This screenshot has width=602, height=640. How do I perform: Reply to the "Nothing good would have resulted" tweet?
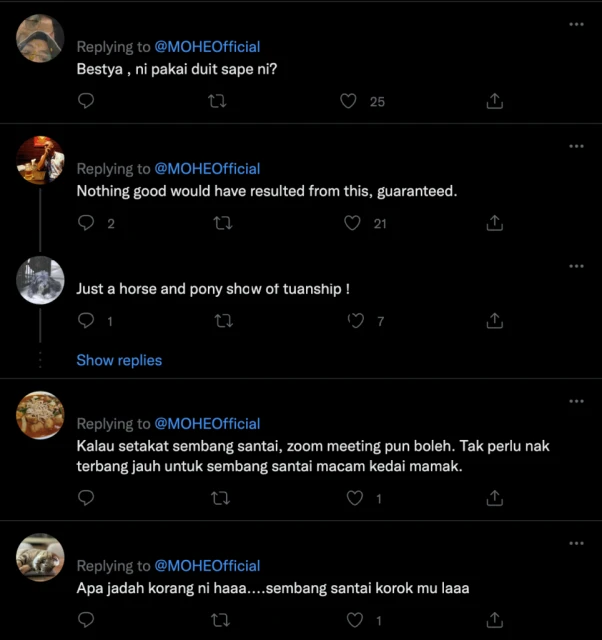86,223
